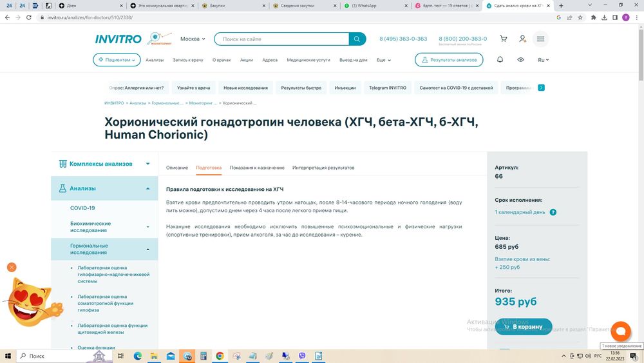Close the active Invitro browser tab
Image resolution: width=644 pixels, height=363 pixels.
[x=548, y=6]
